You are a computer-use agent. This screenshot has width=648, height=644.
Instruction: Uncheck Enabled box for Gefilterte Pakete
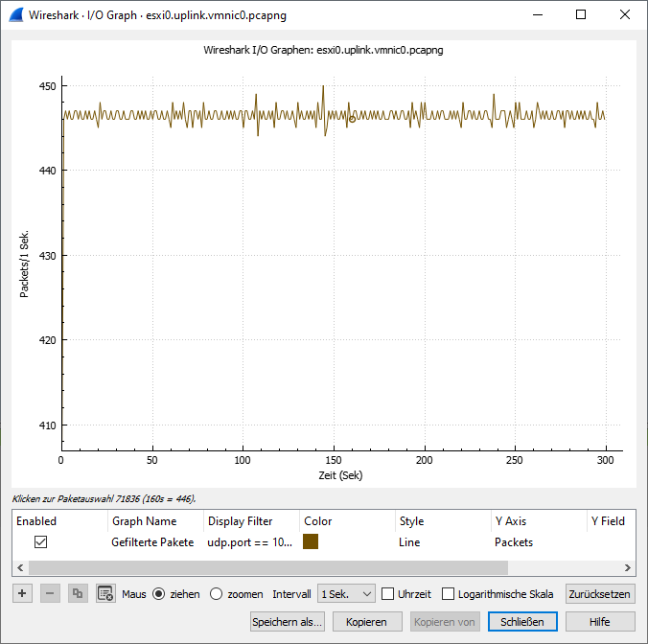pos(40,541)
